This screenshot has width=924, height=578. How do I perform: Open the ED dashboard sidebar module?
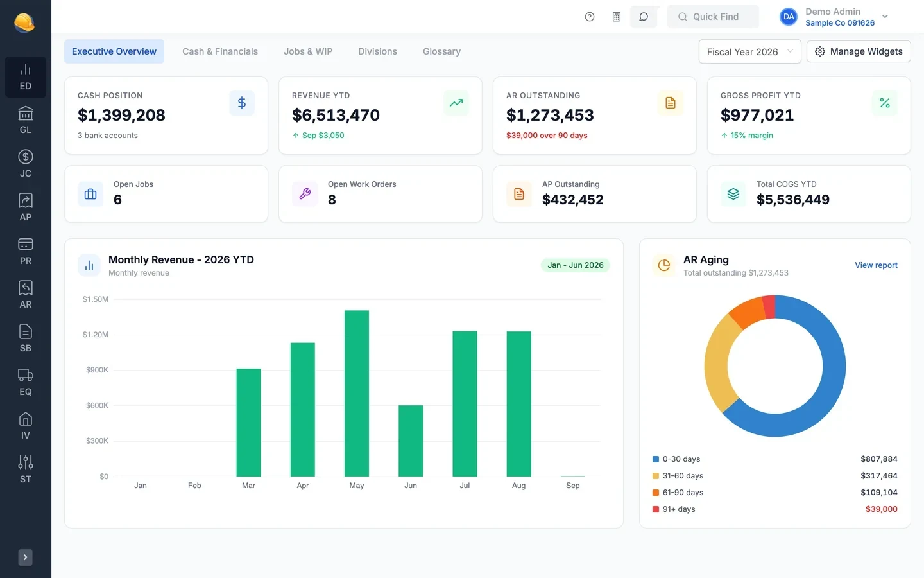(26, 77)
